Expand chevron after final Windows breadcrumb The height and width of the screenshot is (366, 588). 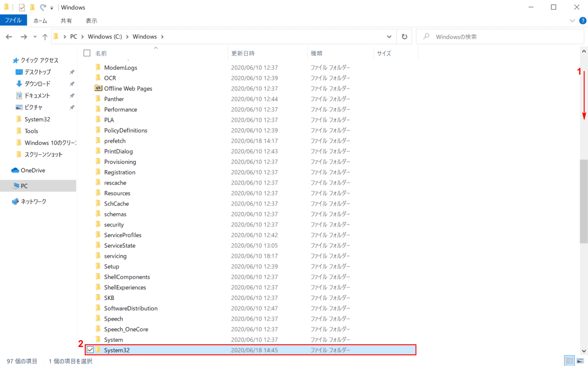(x=162, y=37)
